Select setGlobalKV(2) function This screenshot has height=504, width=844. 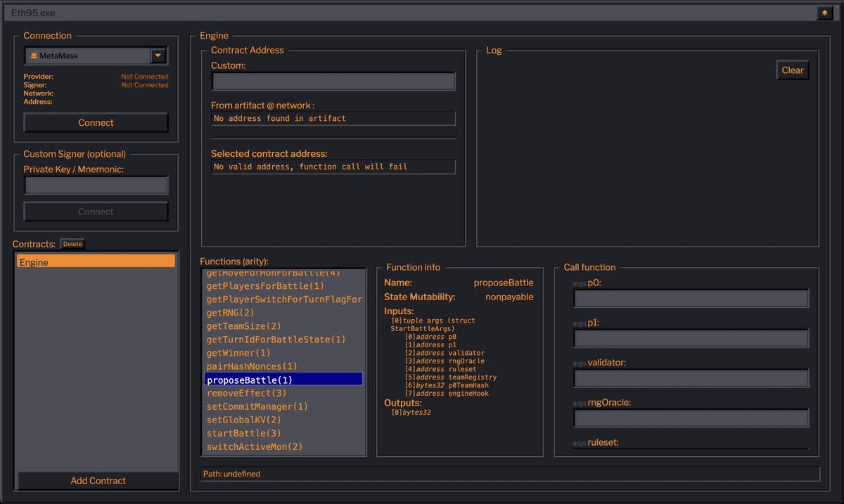pyautogui.click(x=283, y=420)
